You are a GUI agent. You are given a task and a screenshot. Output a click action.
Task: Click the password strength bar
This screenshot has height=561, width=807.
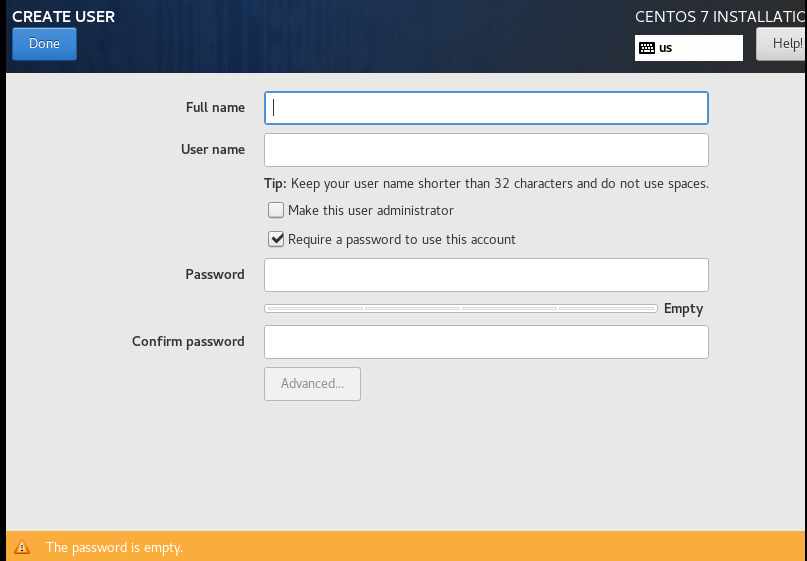pyautogui.click(x=461, y=308)
